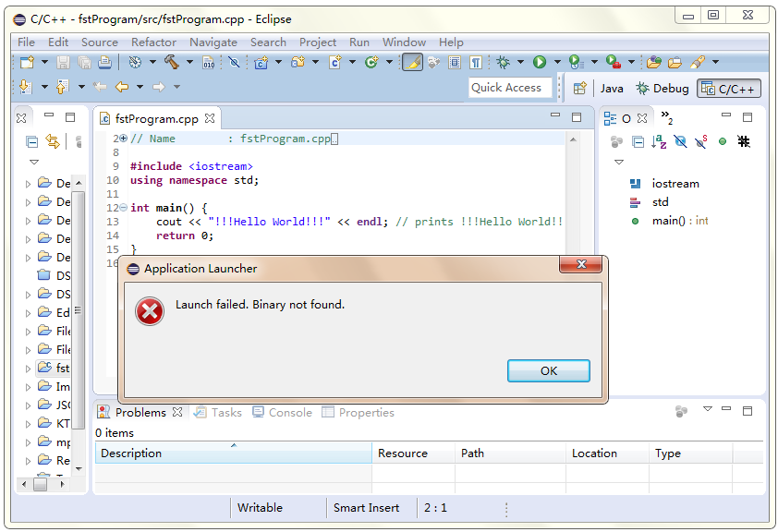The height and width of the screenshot is (532, 778).
Task: Click the External Tools run icon with toolbox
Action: (x=614, y=62)
